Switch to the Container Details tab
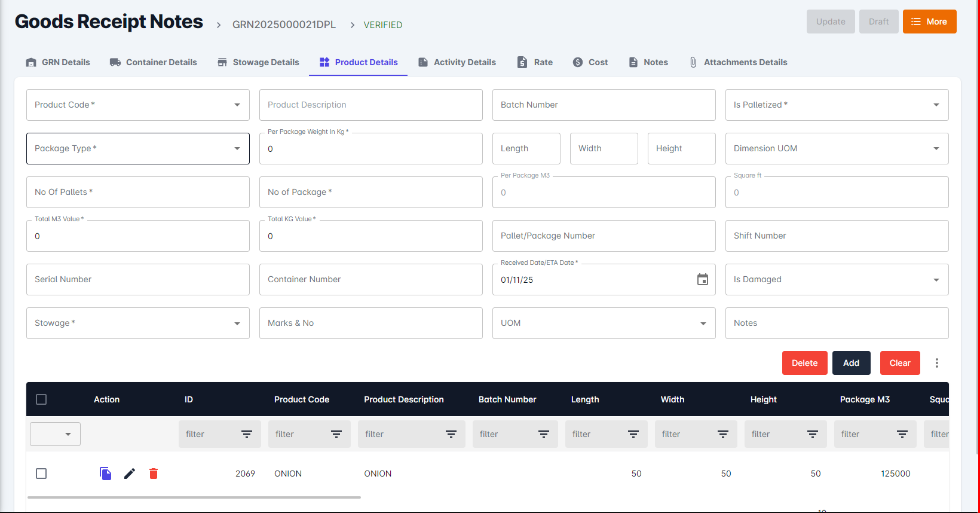The height and width of the screenshot is (513, 980). click(x=154, y=62)
